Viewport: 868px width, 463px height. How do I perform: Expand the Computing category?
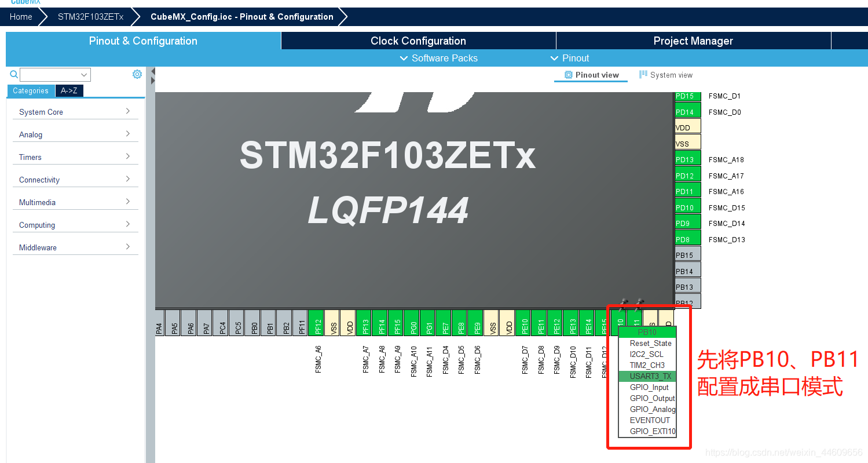click(x=75, y=225)
